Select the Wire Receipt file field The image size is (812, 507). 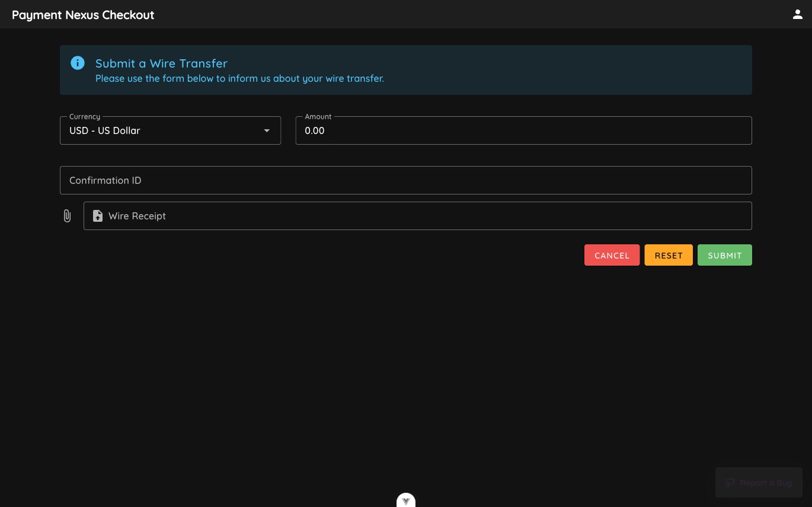418,216
